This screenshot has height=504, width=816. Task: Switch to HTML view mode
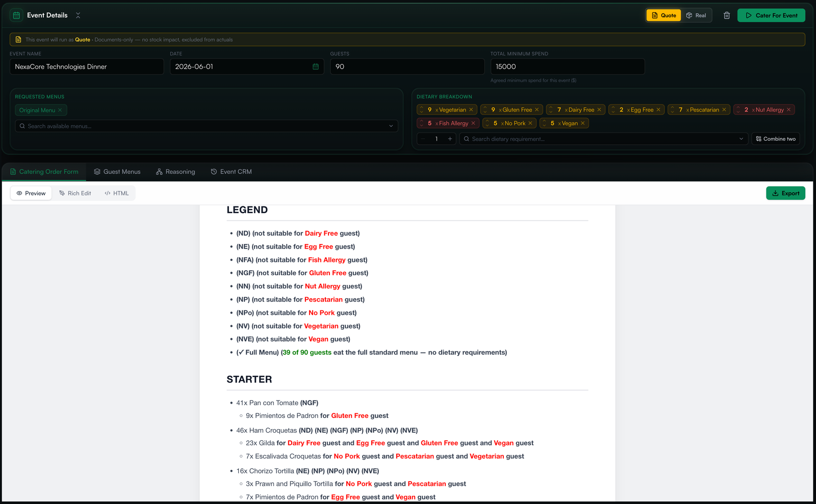pyautogui.click(x=117, y=193)
